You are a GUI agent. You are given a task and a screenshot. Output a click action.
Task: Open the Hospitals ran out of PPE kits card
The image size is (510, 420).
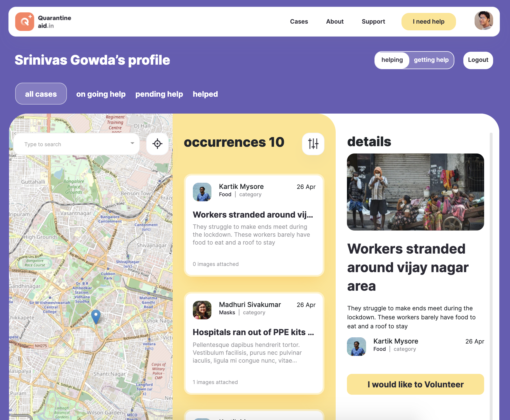[254, 343]
